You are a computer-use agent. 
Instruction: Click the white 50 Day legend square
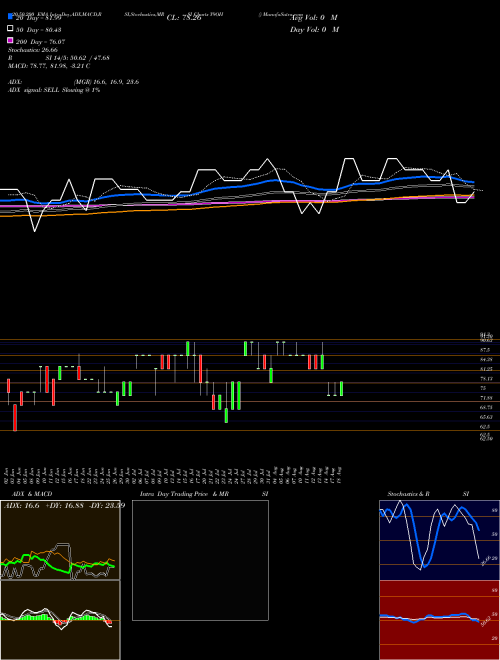pos(10,29)
